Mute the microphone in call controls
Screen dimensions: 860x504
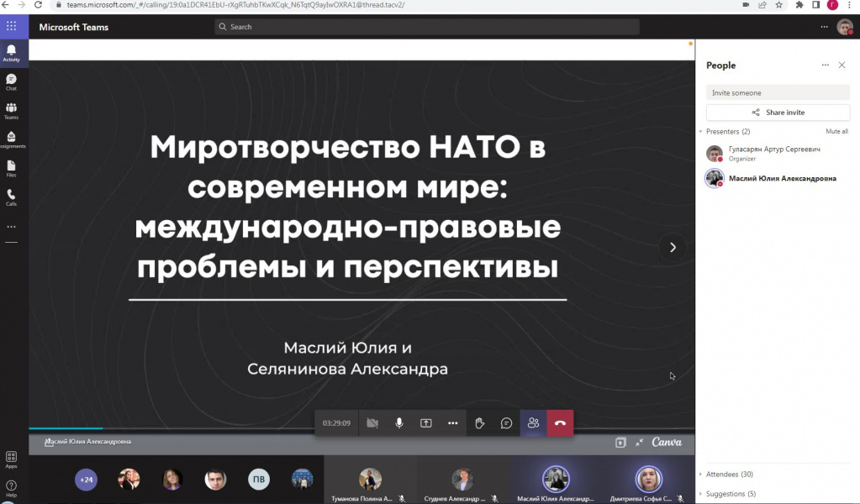coord(398,423)
